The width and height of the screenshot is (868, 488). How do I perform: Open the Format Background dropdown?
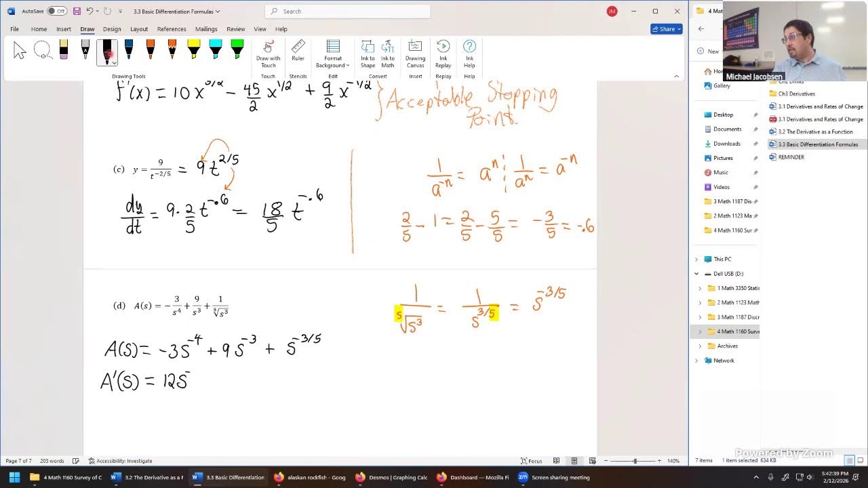[332, 54]
